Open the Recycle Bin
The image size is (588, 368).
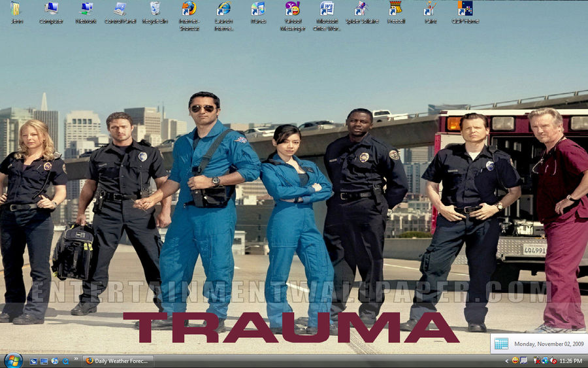tap(155, 12)
